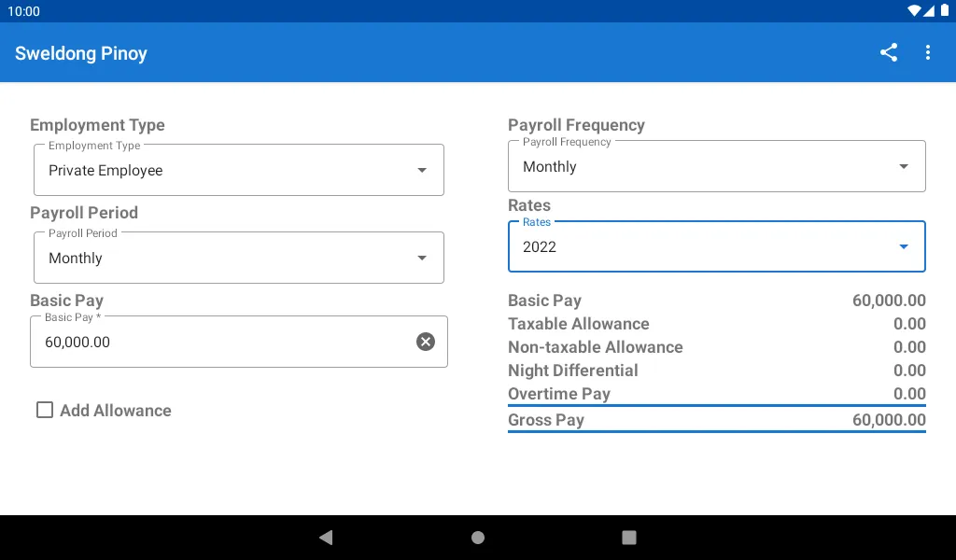The image size is (956, 560).
Task: Expand the Rates 2022 dropdown arrow
Action: click(x=904, y=246)
